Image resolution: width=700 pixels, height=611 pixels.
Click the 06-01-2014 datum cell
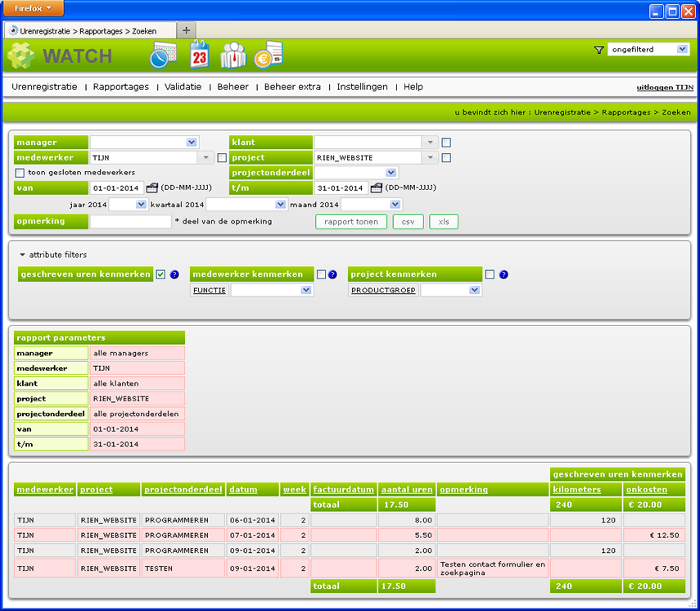(253, 520)
